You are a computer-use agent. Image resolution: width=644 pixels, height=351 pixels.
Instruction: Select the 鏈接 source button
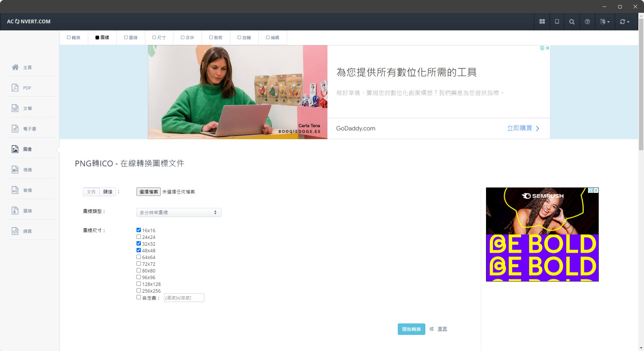tap(108, 192)
